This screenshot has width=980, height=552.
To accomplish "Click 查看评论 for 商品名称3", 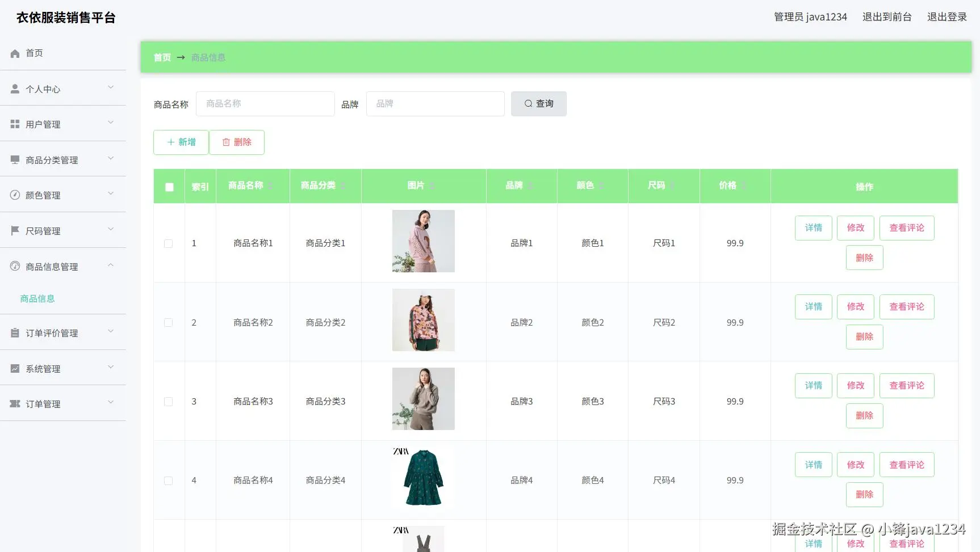I will (907, 386).
